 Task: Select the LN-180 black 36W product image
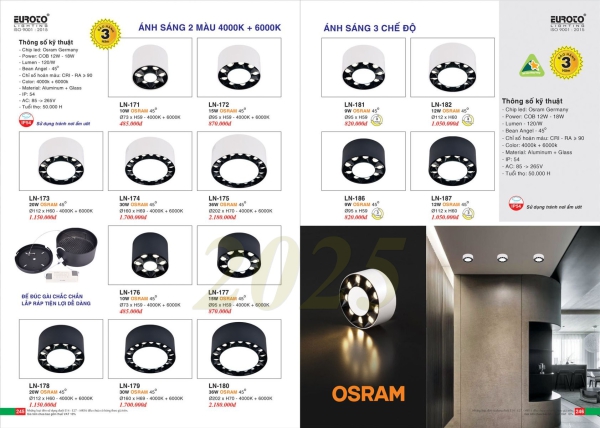pos(239,349)
